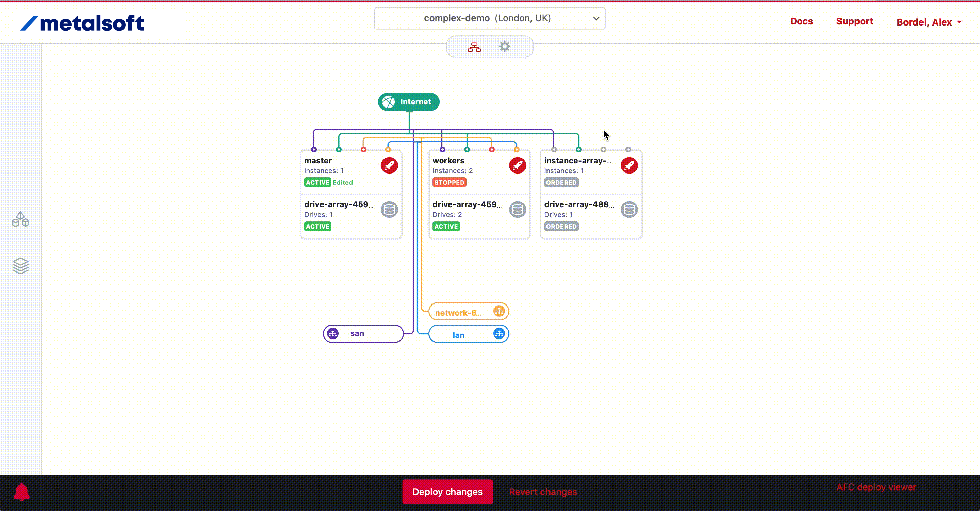Open the complex-demo infrastructure dropdown

[490, 18]
